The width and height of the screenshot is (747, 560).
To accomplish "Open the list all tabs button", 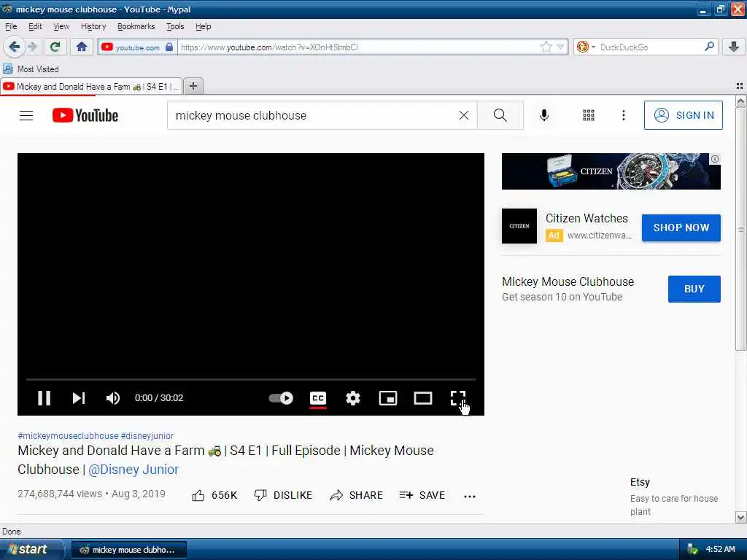I will (x=740, y=86).
